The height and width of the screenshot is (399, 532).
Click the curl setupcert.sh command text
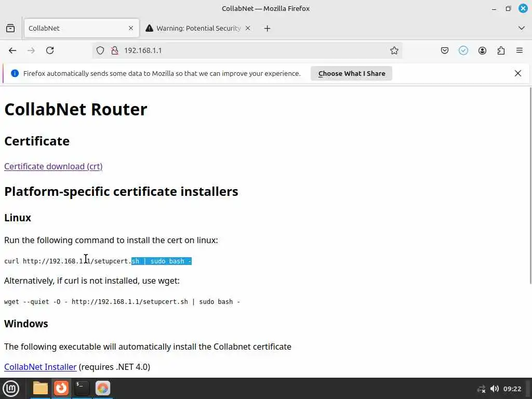(98, 261)
